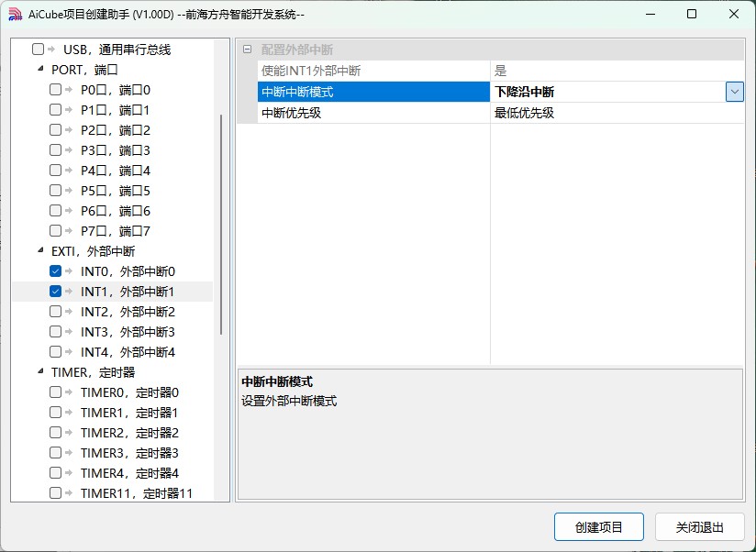
Task: Click the 关闭退出 button
Action: point(700,527)
